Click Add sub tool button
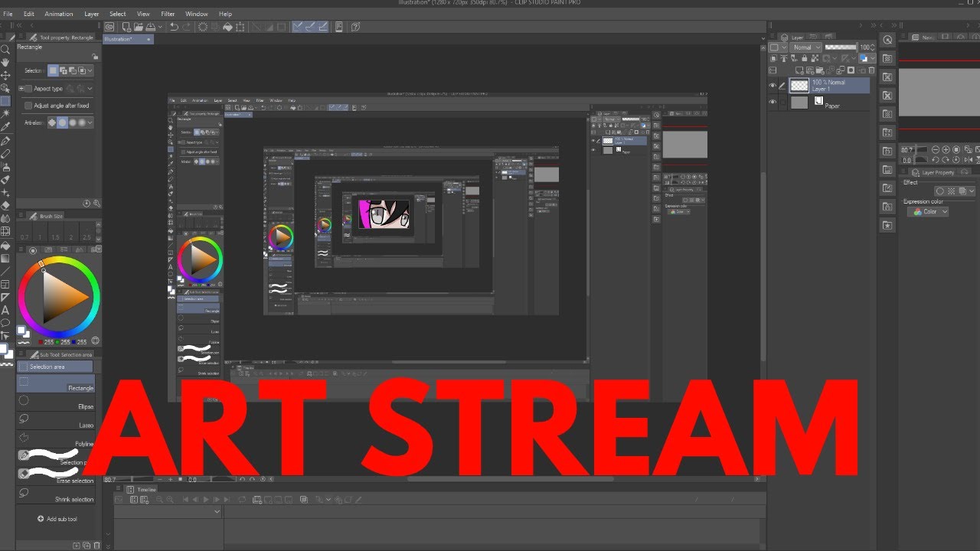 point(57,519)
